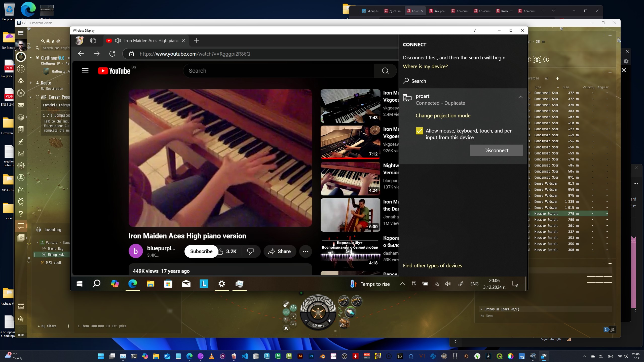This screenshot has height=362, width=644.
Task: Open the market graph icon in Neocom
Action: (x=21, y=153)
